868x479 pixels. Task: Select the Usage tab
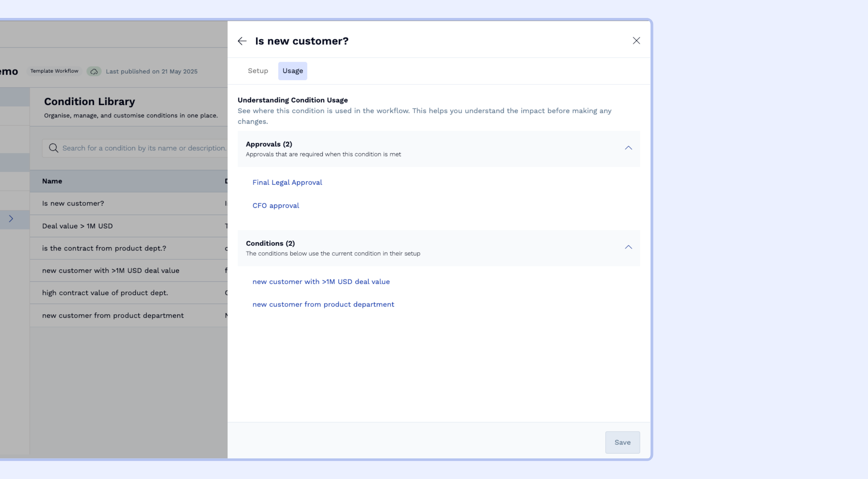coord(293,71)
